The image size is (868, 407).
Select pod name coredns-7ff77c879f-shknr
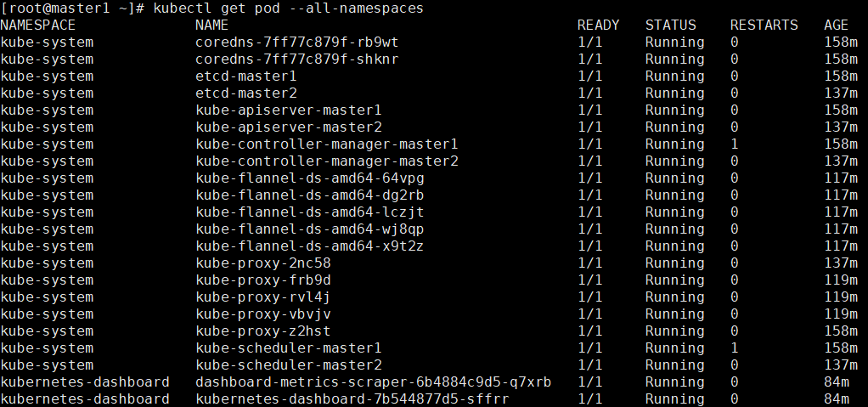click(x=296, y=59)
